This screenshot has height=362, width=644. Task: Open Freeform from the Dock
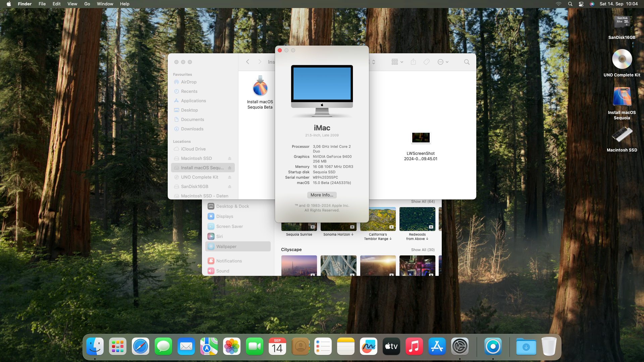pos(368,347)
